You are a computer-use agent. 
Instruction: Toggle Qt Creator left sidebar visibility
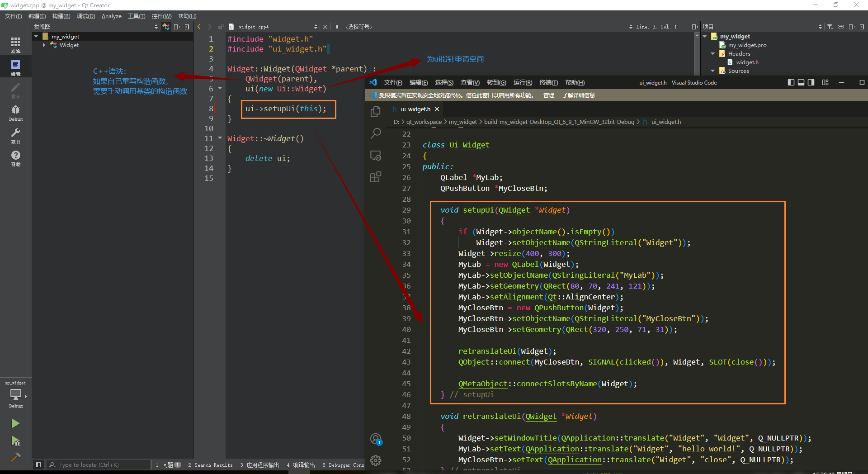pos(38,465)
